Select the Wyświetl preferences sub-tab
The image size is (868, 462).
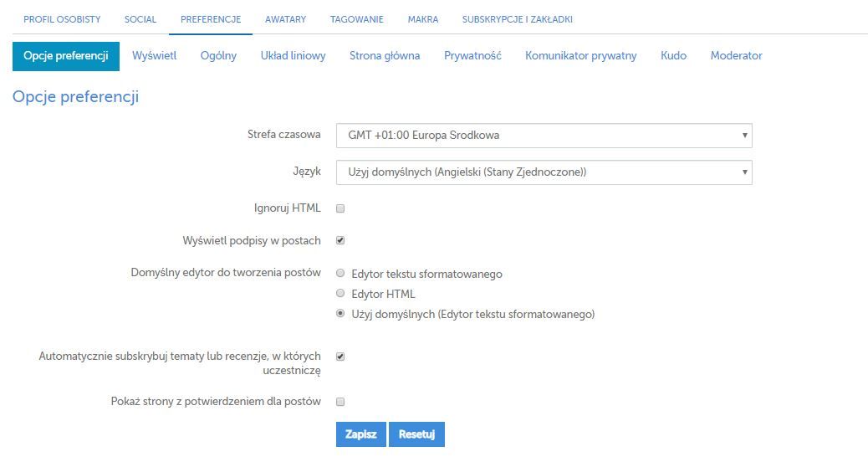click(x=154, y=56)
